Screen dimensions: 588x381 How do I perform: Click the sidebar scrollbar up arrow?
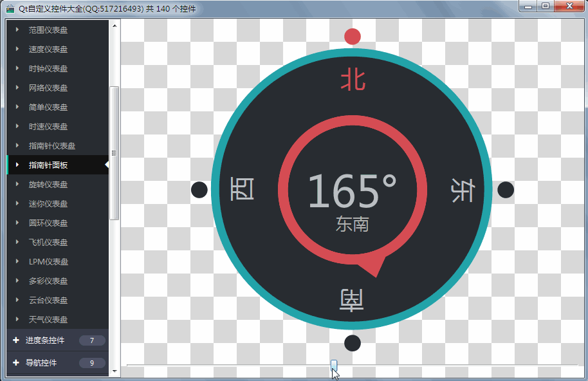point(115,26)
